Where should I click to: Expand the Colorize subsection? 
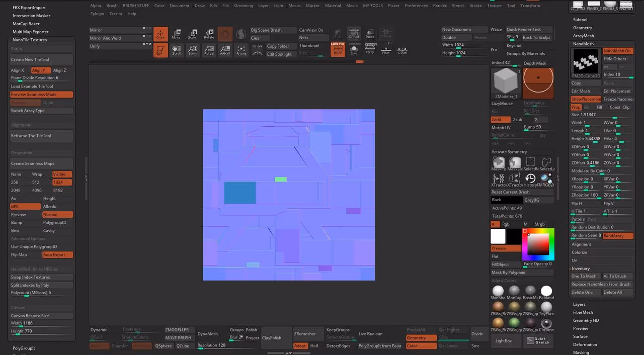(580, 252)
